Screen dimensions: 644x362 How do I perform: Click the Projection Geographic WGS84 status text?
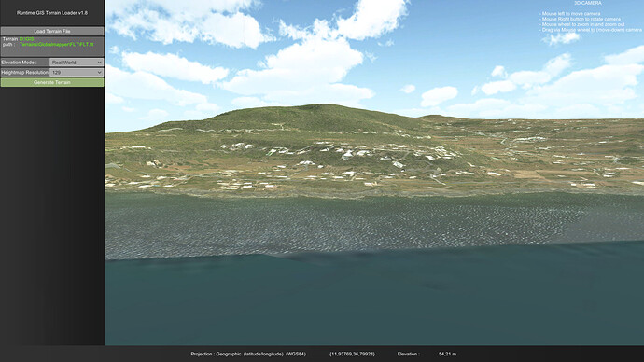248,354
